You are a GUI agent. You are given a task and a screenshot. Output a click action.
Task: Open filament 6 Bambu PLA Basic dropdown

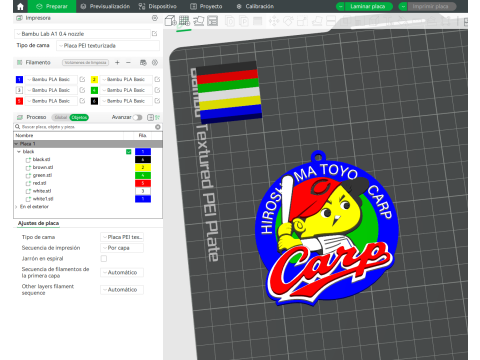pos(126,101)
